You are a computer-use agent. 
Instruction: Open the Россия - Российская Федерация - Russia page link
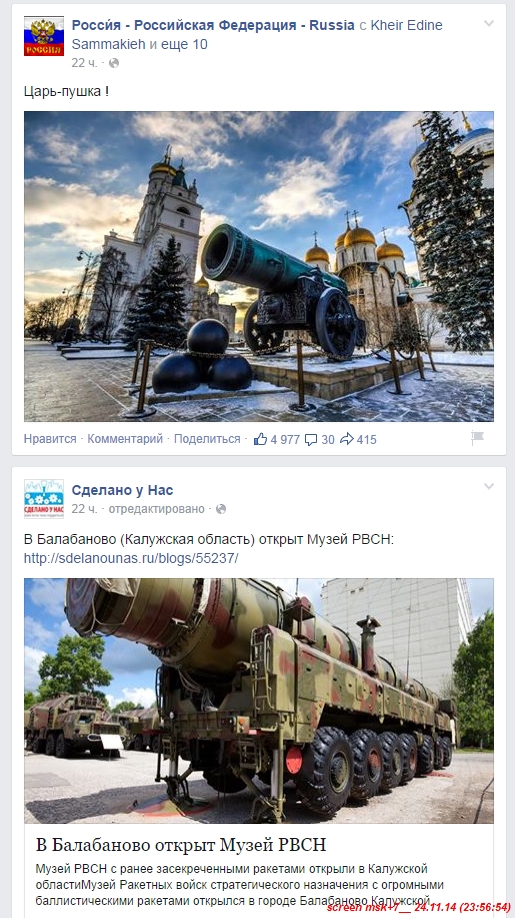tap(213, 25)
